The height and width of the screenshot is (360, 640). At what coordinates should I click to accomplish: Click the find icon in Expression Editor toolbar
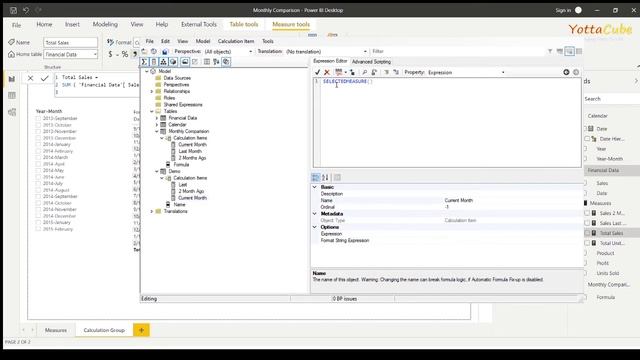pyautogui.click(x=364, y=72)
